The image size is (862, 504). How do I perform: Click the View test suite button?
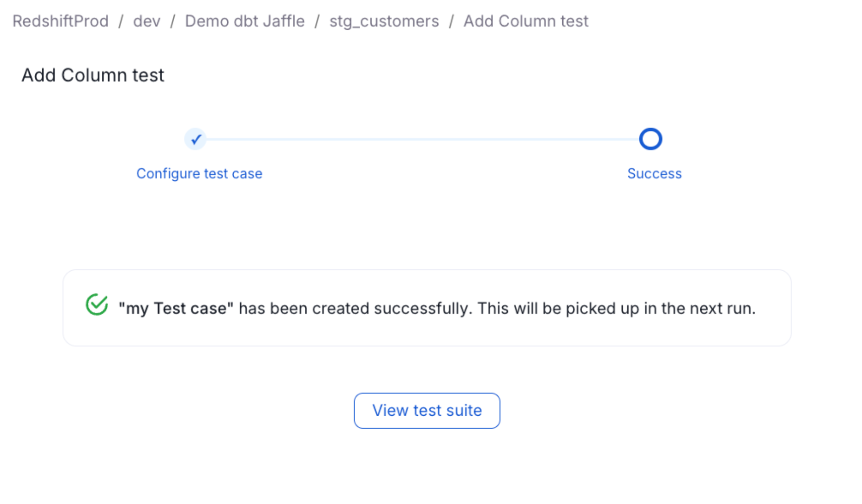pyautogui.click(x=426, y=411)
